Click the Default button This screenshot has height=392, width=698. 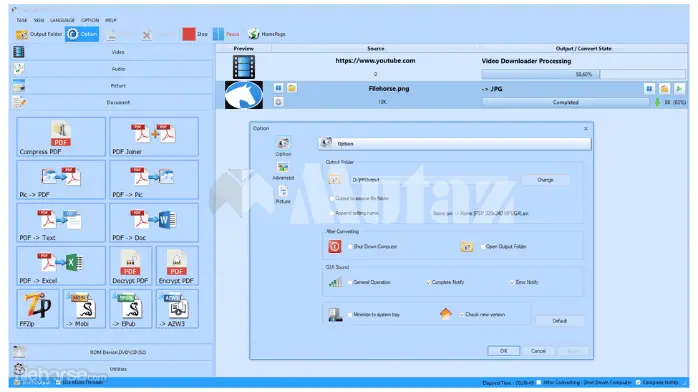pyautogui.click(x=560, y=321)
